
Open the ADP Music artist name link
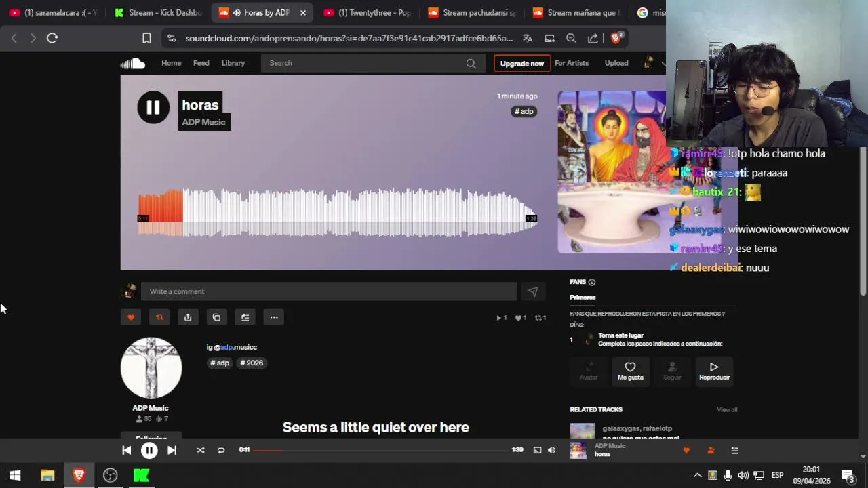click(151, 408)
